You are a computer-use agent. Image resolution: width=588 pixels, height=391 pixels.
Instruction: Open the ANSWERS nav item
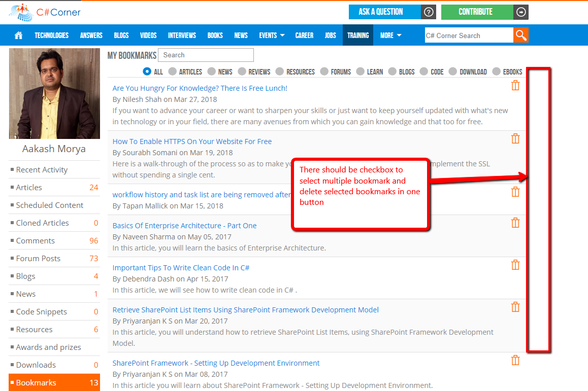coord(91,35)
